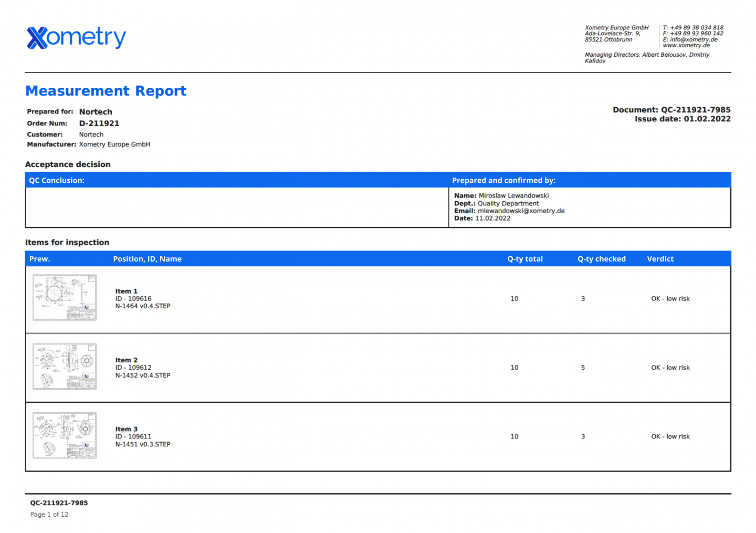Click Prepared and confirmed by header
Viewport: 756px width, 533px height.
pos(504,180)
